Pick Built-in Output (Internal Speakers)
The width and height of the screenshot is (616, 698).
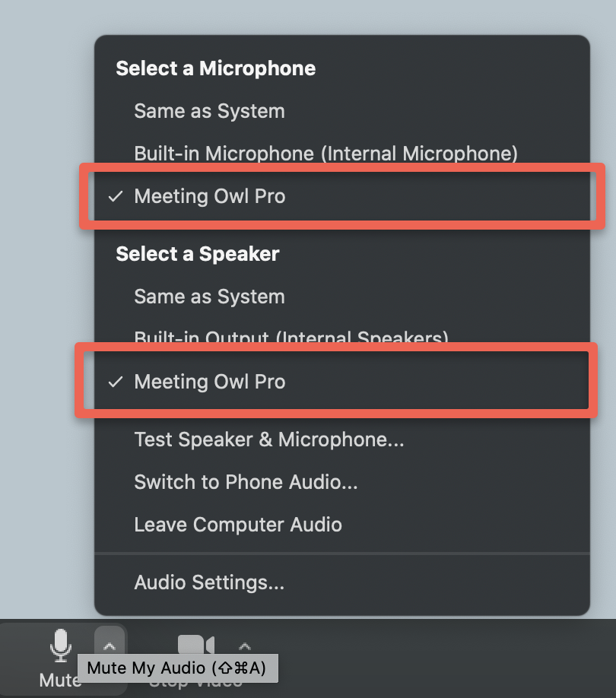(291, 338)
